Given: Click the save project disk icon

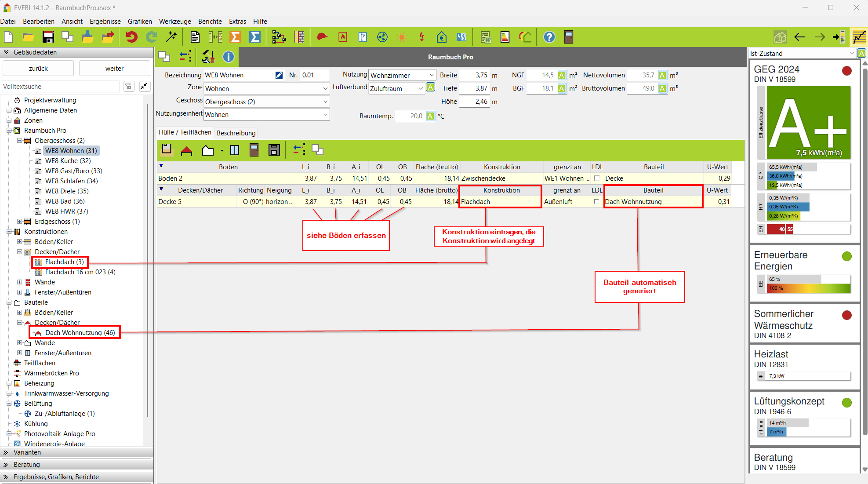Looking at the screenshot, I should pyautogui.click(x=48, y=37).
